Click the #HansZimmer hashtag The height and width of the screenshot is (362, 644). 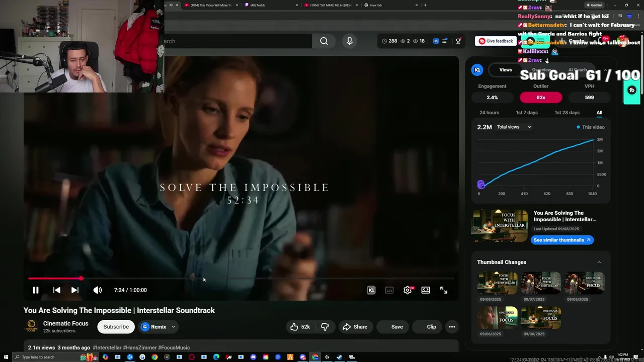pyautogui.click(x=139, y=348)
